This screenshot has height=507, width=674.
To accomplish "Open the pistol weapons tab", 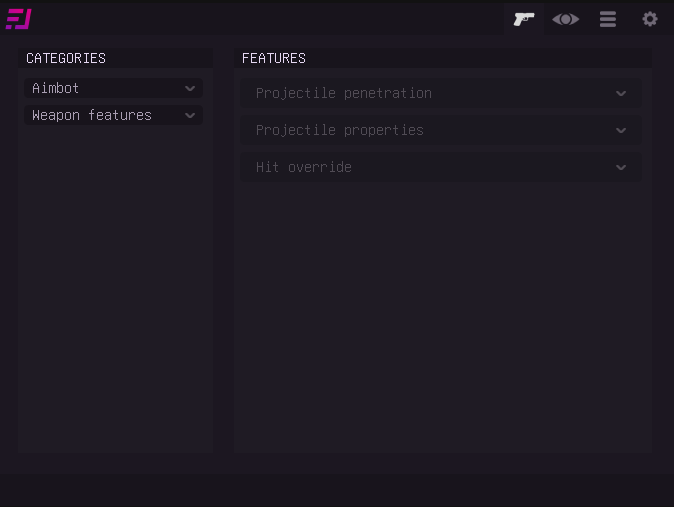I will click(524, 19).
